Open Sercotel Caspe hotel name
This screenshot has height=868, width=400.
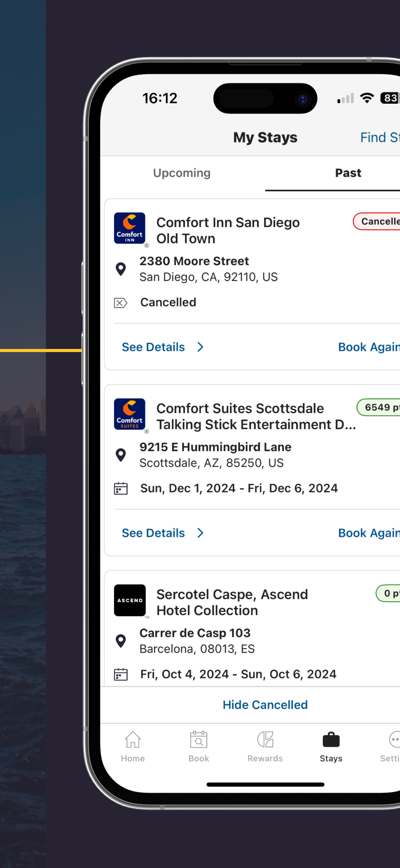[232, 602]
